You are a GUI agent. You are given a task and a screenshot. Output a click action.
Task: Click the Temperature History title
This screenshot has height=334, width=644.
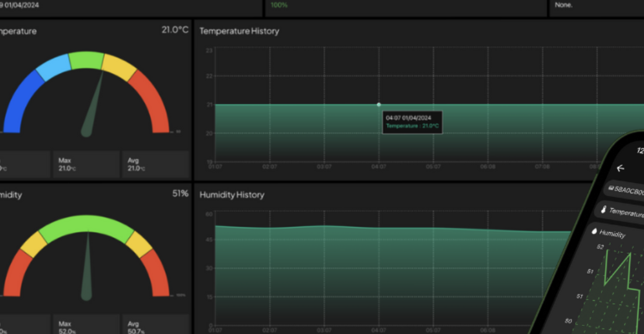coord(239,32)
